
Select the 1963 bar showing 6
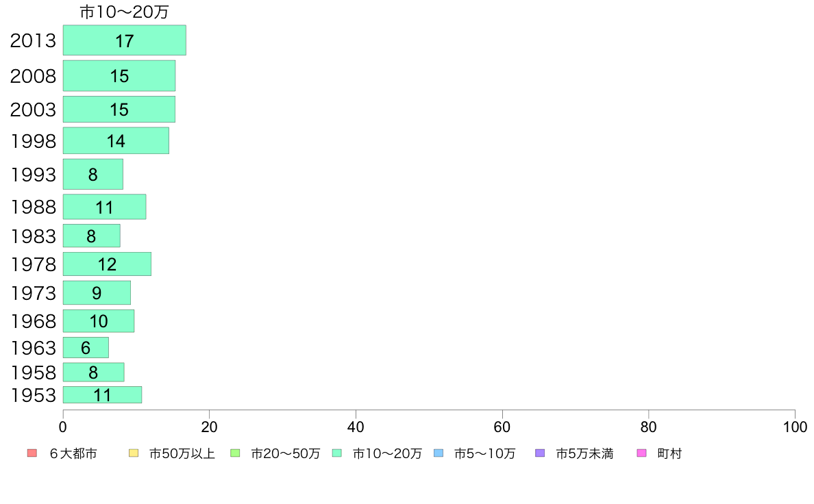pos(86,348)
